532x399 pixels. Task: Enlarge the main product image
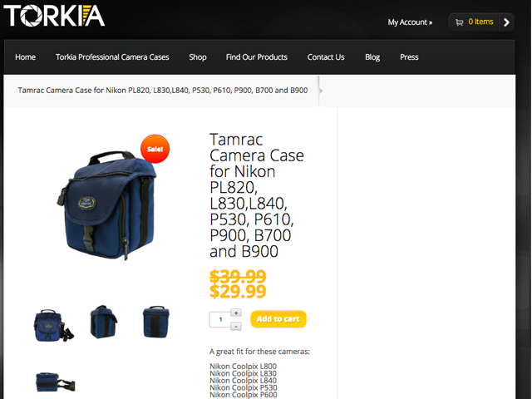pyautogui.click(x=107, y=205)
